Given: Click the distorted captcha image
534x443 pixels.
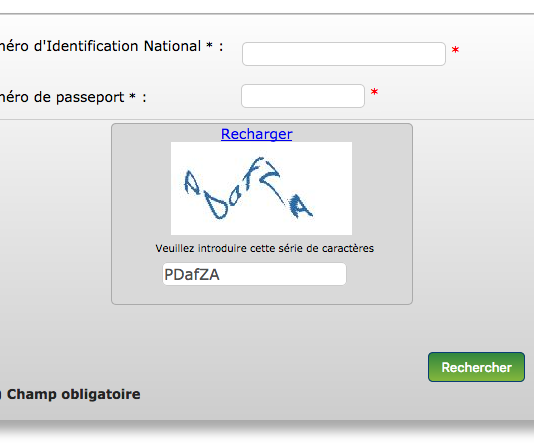Looking at the screenshot, I should [x=261, y=188].
